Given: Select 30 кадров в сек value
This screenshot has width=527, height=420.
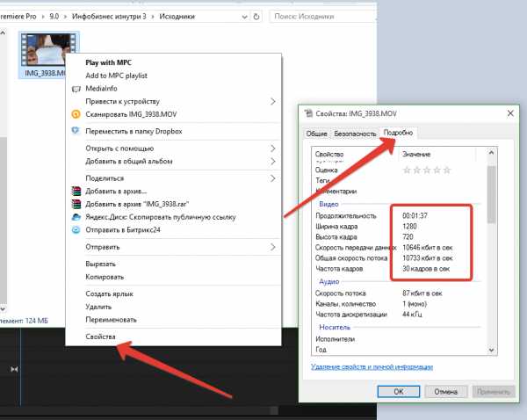Looking at the screenshot, I should tap(426, 269).
